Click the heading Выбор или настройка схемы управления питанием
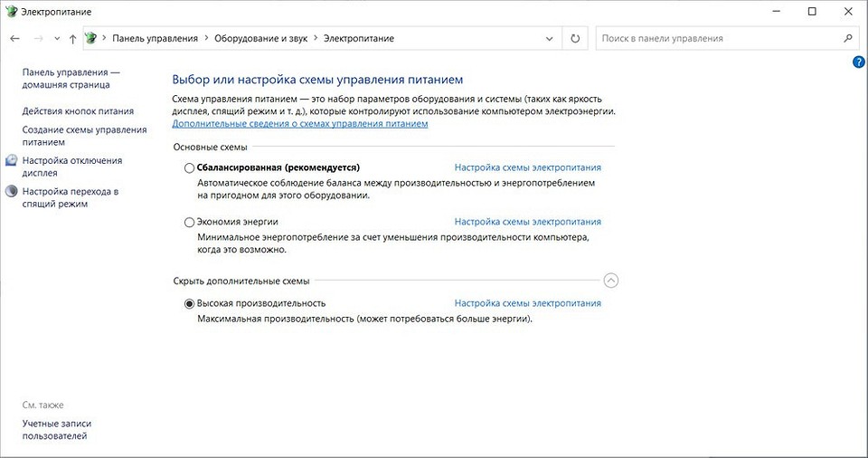Screen dimensions: 868x458 coord(317,80)
